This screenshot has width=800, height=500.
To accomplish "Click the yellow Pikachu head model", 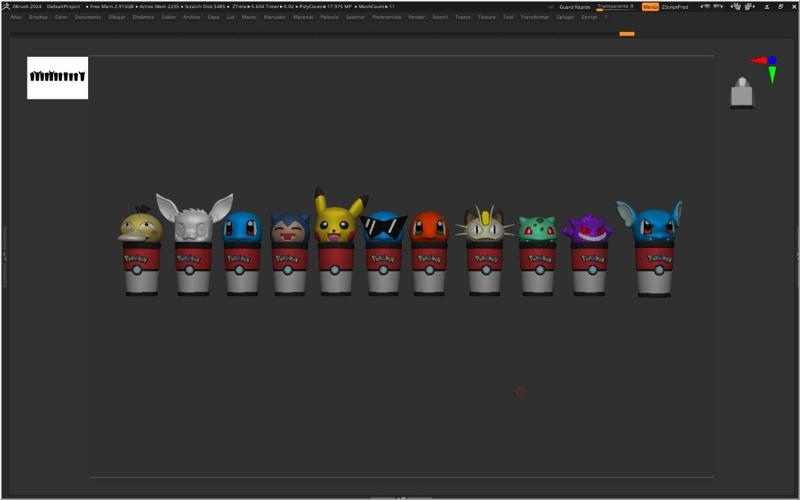I will point(339,216).
